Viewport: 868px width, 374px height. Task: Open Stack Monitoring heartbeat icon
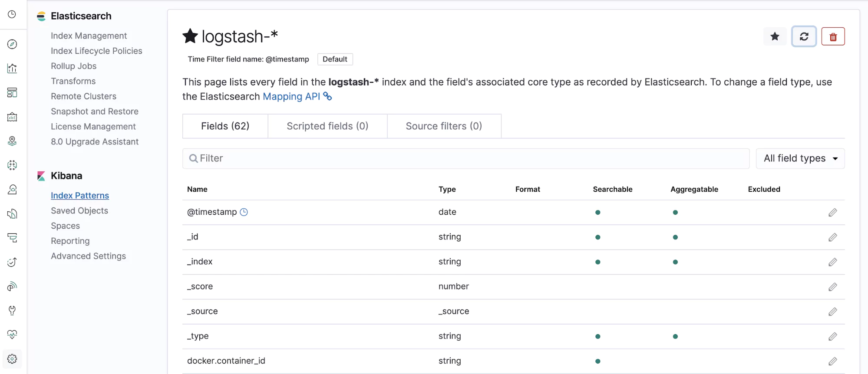pyautogui.click(x=12, y=335)
